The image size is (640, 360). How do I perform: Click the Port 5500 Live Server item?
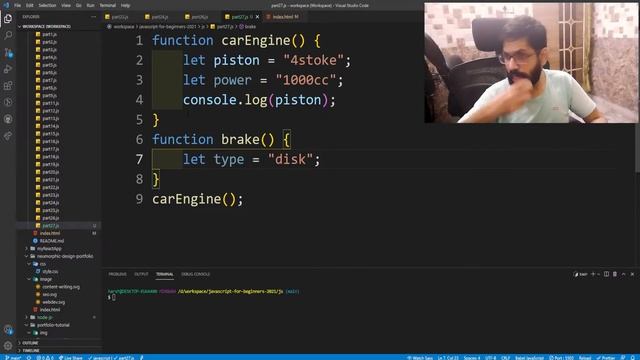(x=561, y=358)
